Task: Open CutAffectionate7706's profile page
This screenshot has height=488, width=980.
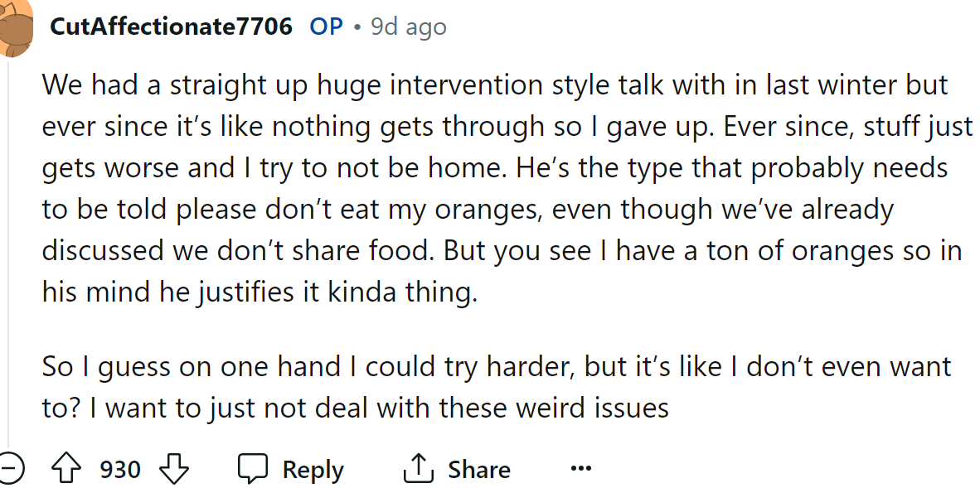Action: coord(170,26)
